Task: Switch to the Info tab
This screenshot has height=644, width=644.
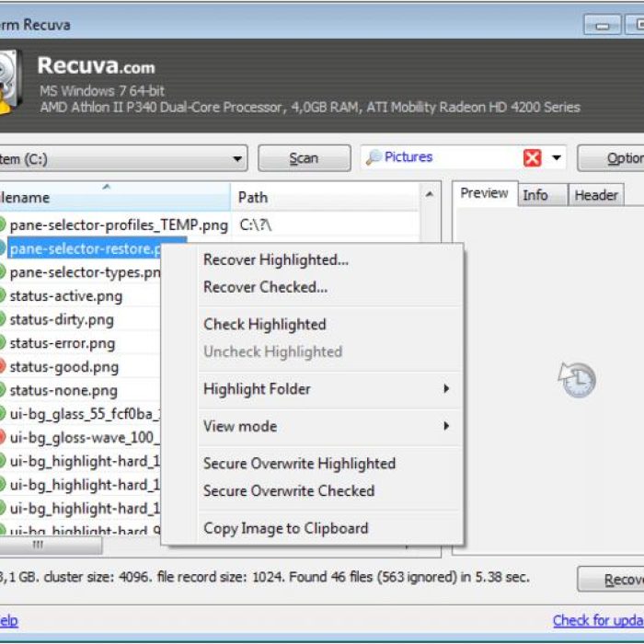Action: point(535,194)
